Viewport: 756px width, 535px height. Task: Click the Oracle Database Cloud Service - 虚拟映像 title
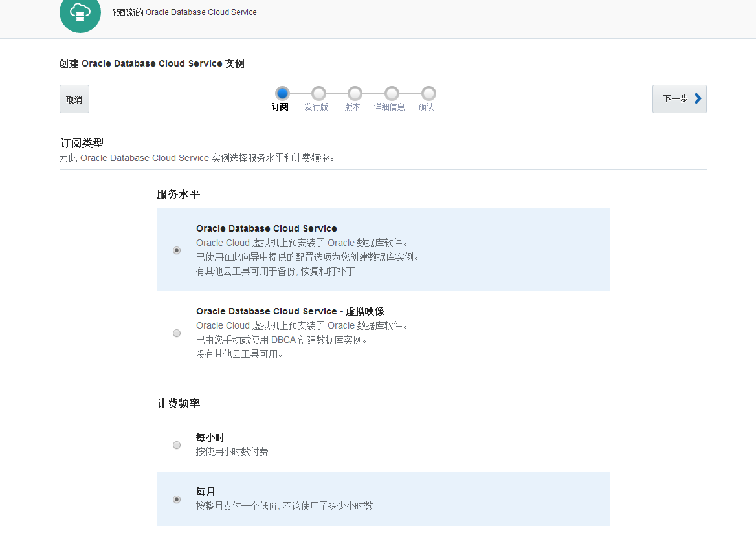tap(290, 311)
